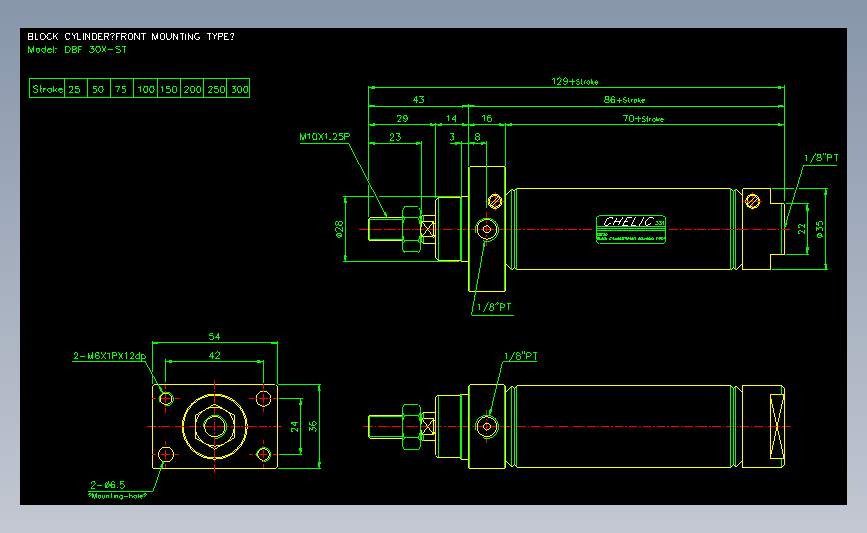Click the '1/8"PT' label in the lower cylinder view

520,357
